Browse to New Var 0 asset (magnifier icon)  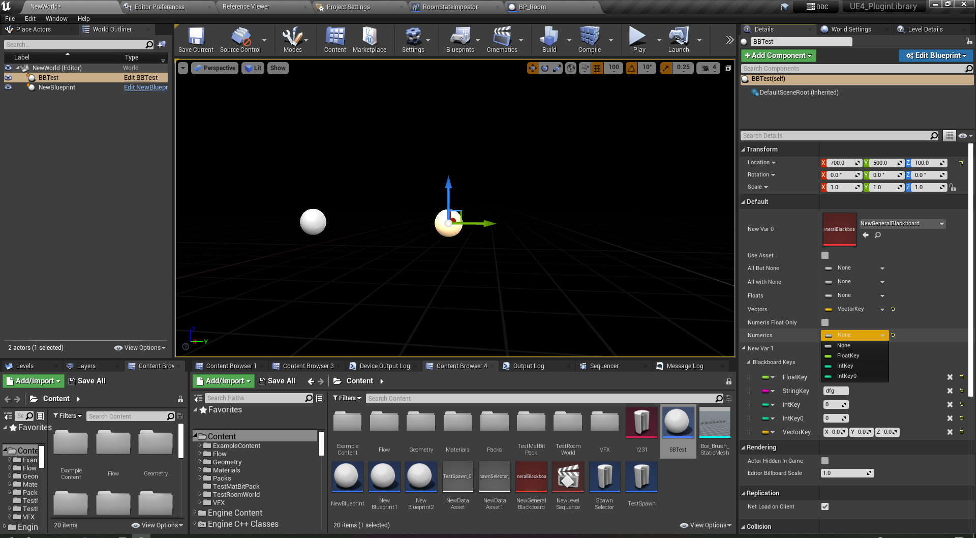[878, 235]
